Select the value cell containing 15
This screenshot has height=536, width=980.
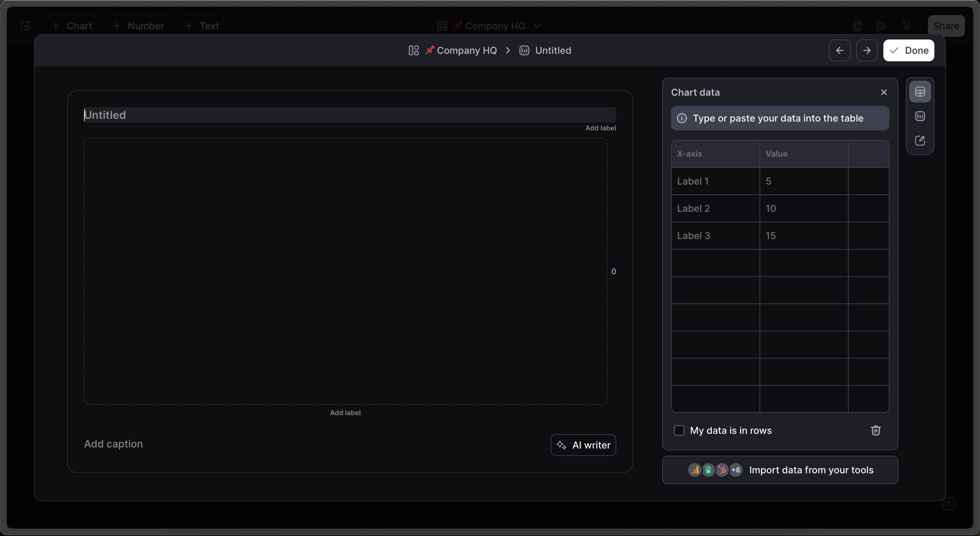(803, 236)
